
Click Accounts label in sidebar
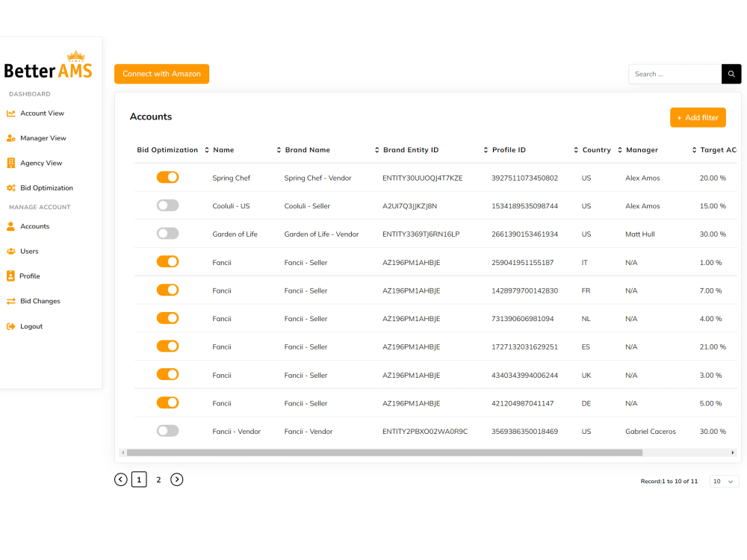point(35,226)
